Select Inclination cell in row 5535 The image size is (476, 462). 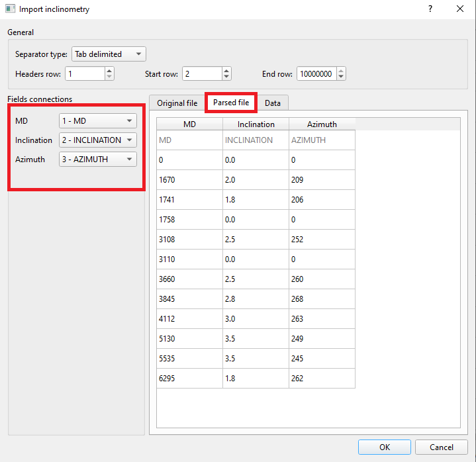256,359
